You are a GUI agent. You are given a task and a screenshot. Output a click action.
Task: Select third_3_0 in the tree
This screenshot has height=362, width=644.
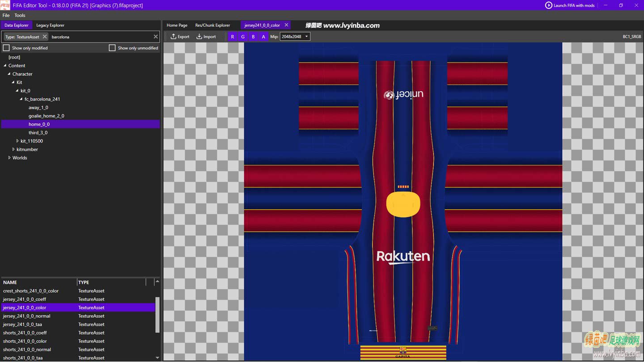pyautogui.click(x=38, y=133)
